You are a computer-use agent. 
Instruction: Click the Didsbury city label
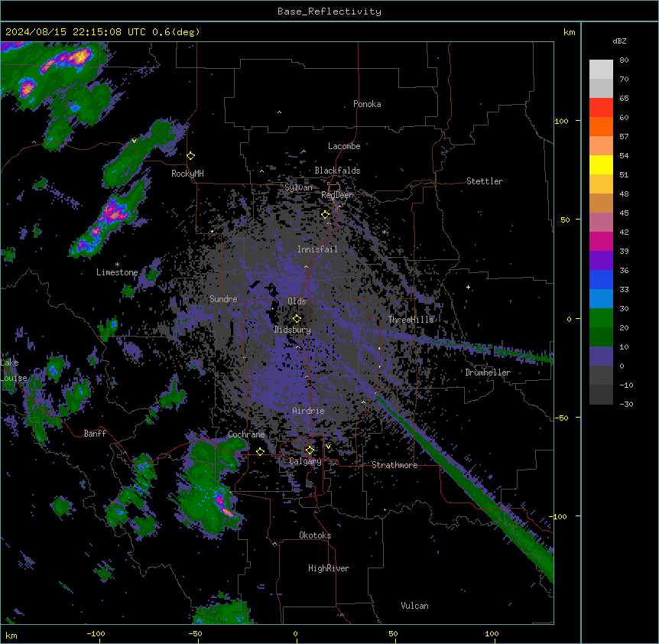tap(293, 330)
